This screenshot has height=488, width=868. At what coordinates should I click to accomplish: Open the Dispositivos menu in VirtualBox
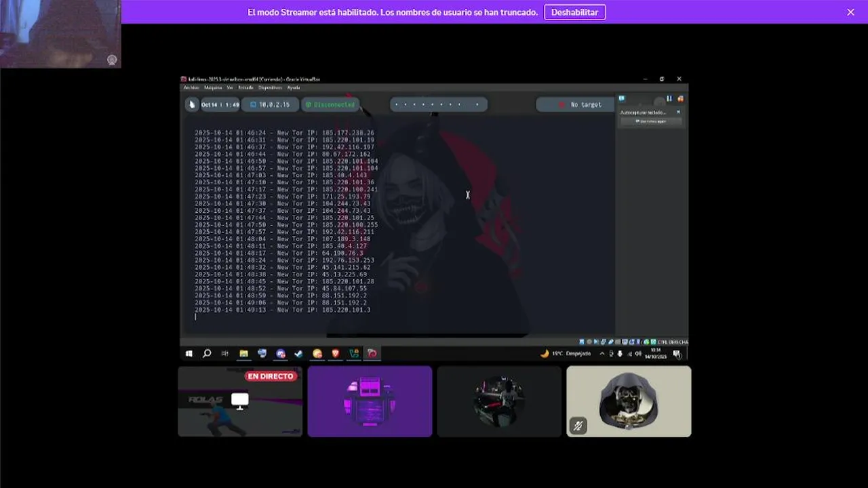pyautogui.click(x=270, y=87)
